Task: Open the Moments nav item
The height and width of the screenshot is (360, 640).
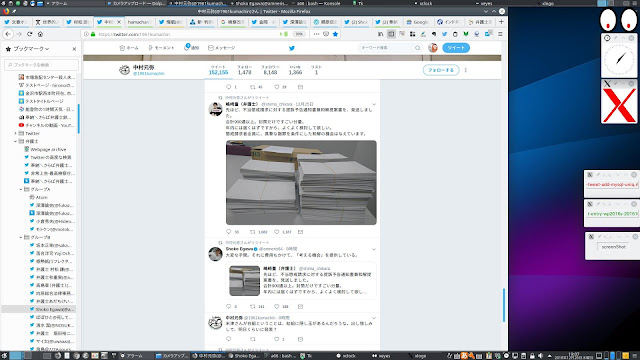Action: (161, 48)
